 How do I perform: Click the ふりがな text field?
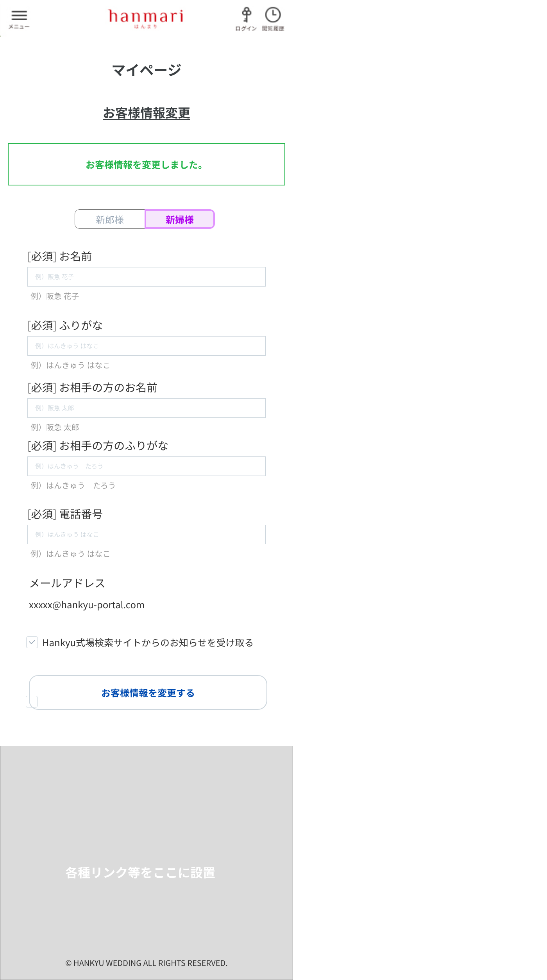tap(147, 346)
